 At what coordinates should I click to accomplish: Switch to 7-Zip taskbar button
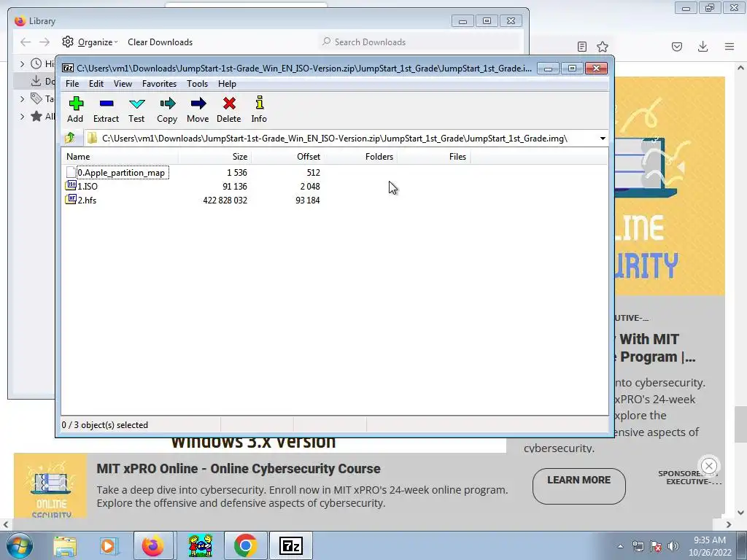pos(291,545)
